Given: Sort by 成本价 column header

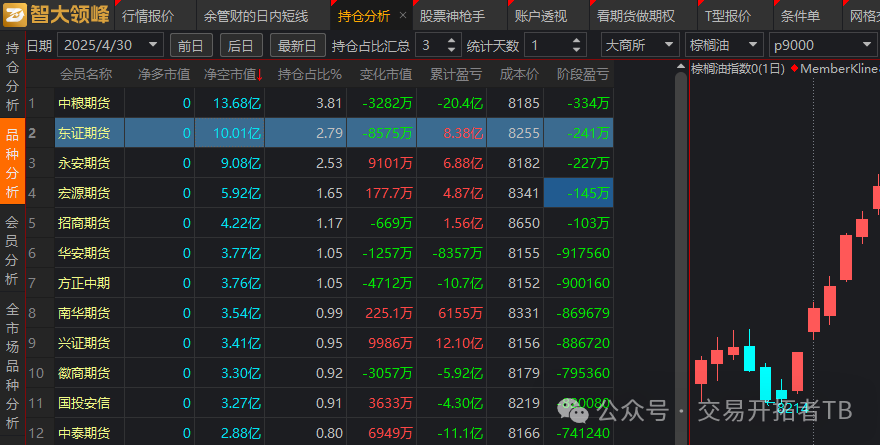Looking at the screenshot, I should pos(519,74).
